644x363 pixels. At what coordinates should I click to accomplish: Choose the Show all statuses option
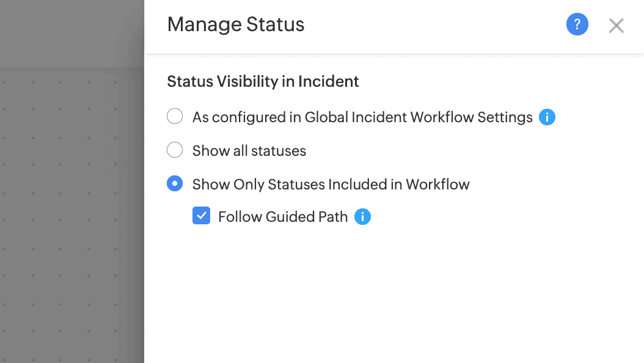pyautogui.click(x=175, y=150)
